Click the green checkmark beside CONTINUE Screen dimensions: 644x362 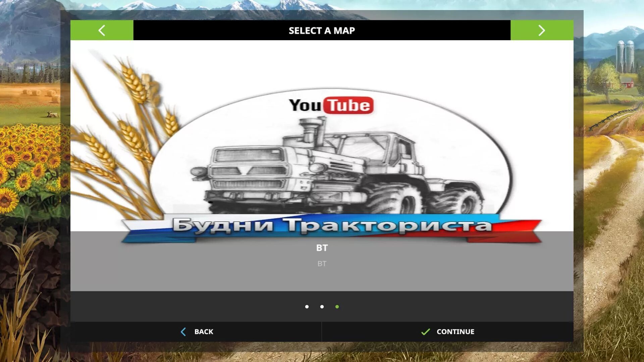click(x=425, y=332)
